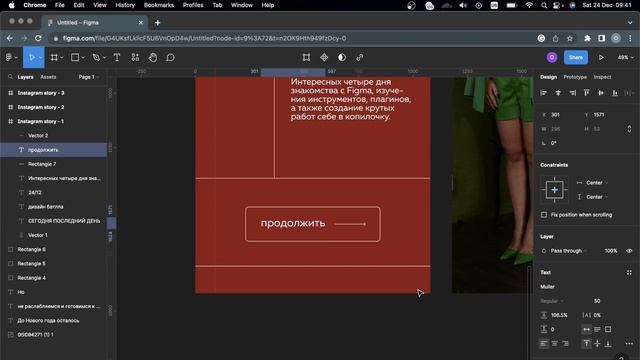Toggle the Edit contents / crop icon
The width and height of the screenshot is (640, 360).
306,58
